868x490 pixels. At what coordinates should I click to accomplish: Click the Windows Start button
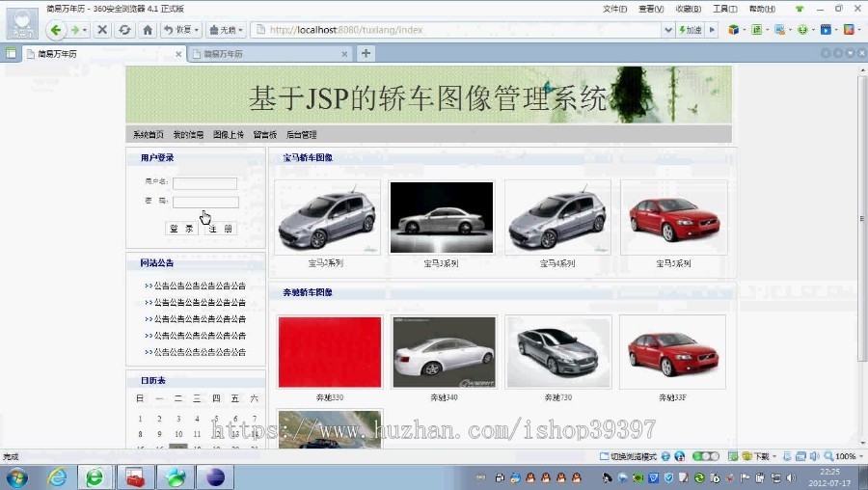tap(17, 477)
